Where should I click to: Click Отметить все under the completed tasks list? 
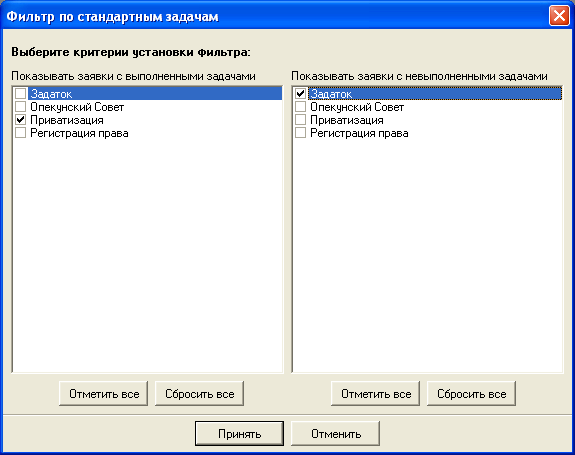103,393
